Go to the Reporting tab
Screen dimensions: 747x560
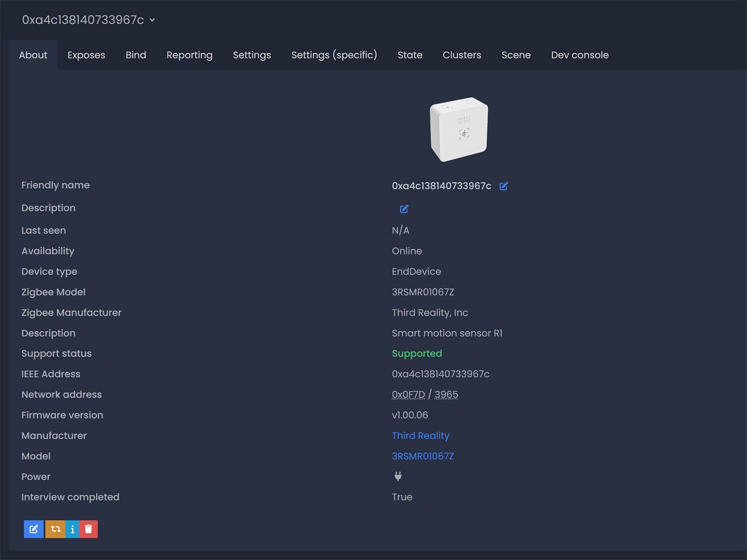[x=190, y=55]
